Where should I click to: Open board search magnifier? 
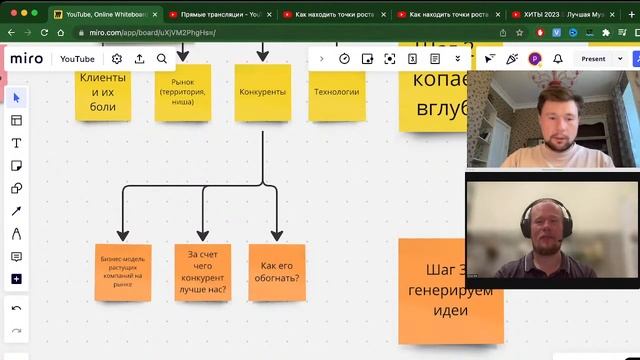pyautogui.click(x=162, y=59)
